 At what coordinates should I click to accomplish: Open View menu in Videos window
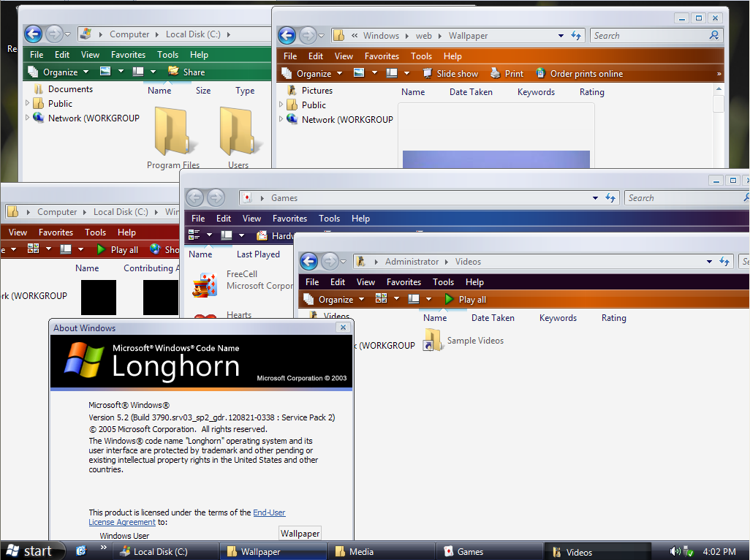click(x=365, y=281)
